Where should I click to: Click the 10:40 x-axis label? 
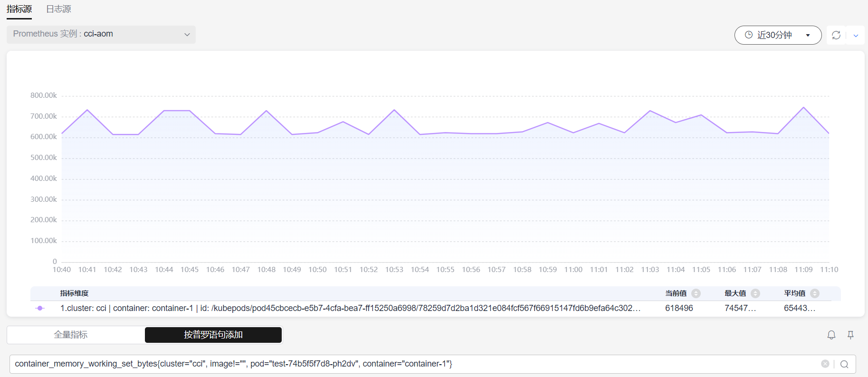pyautogui.click(x=62, y=270)
